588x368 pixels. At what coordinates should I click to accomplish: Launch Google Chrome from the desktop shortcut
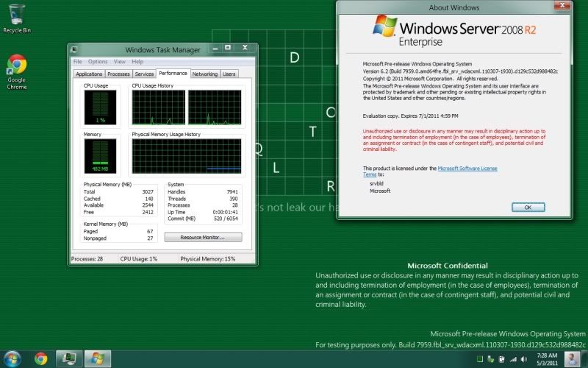[17, 72]
